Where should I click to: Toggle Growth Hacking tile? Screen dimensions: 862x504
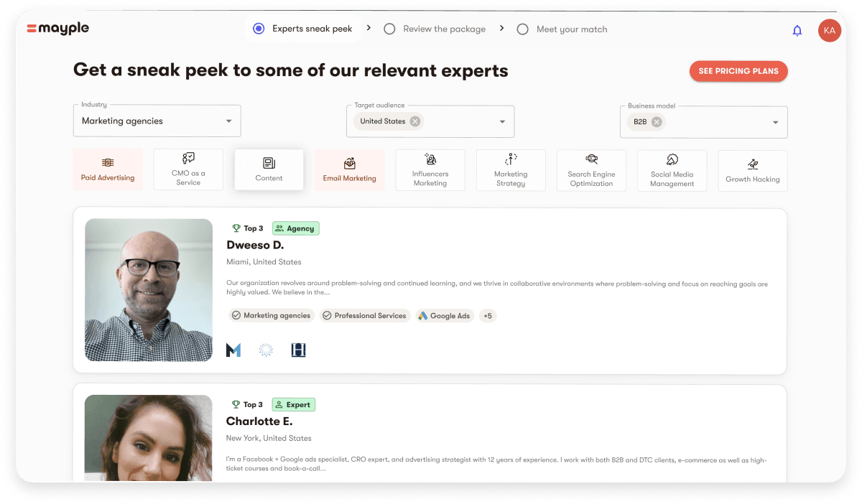click(753, 170)
